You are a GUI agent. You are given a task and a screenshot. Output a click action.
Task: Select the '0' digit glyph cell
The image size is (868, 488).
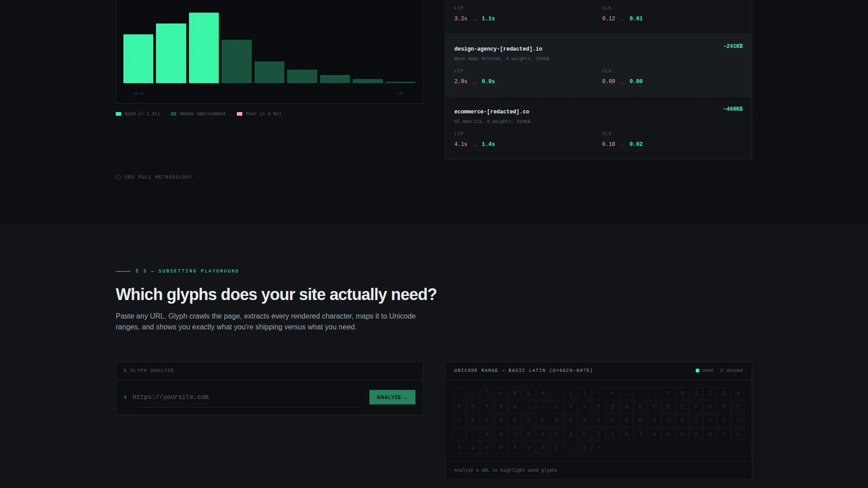pyautogui.click(x=682, y=393)
